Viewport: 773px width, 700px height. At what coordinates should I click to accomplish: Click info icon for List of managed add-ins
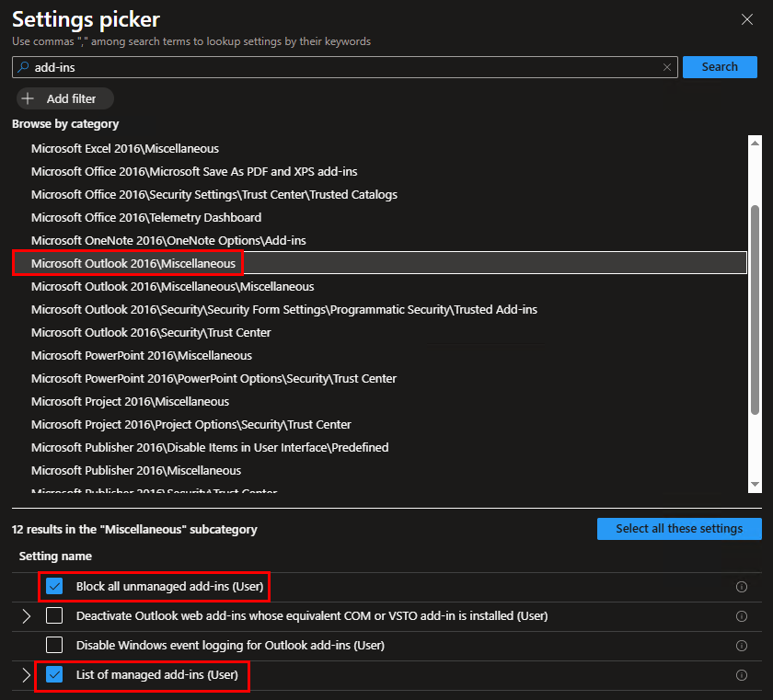[x=742, y=675]
